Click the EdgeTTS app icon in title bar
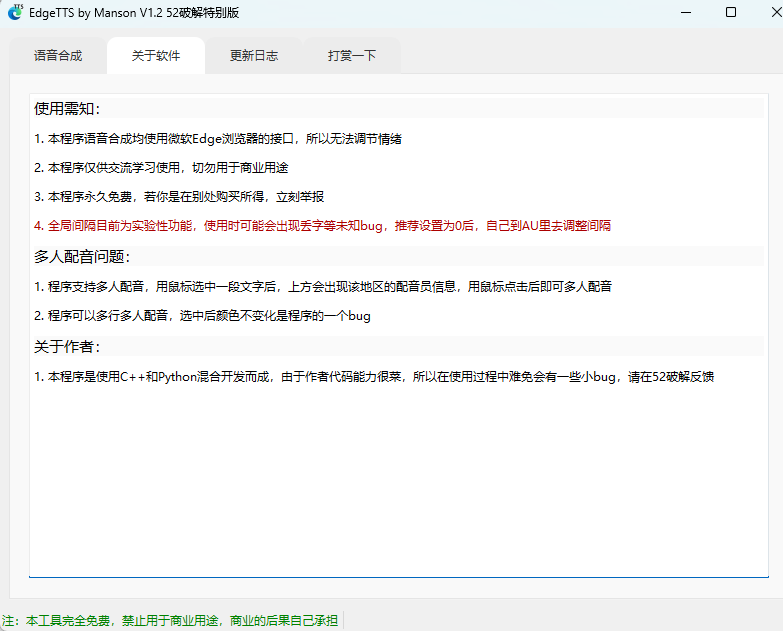 click(15, 12)
